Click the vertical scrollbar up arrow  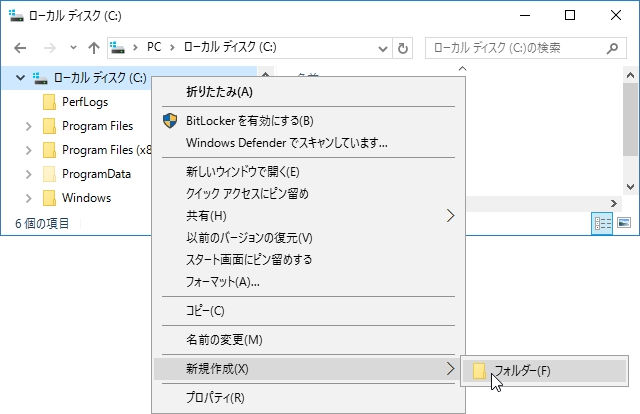630,75
